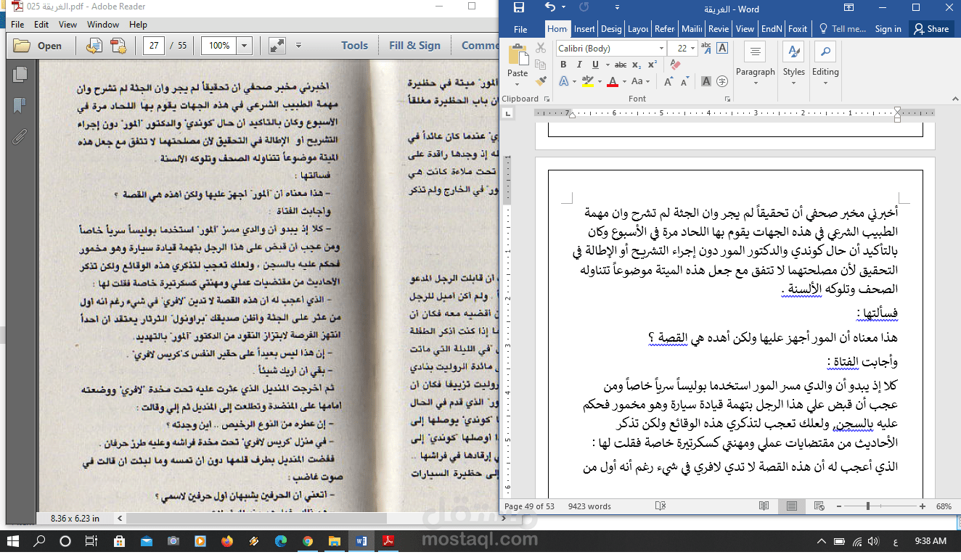The image size is (961, 560).
Task: Toggle Italic formatting
Action: point(579,65)
